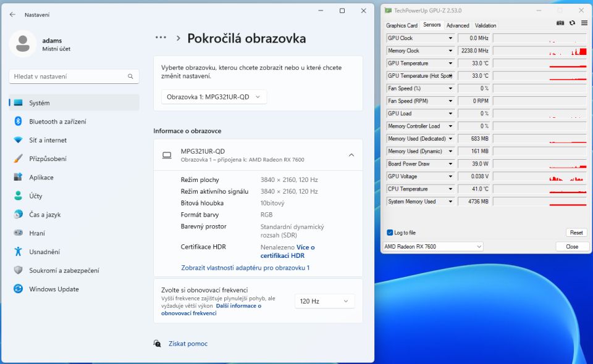Open Přizpůsobení category

click(x=74, y=159)
